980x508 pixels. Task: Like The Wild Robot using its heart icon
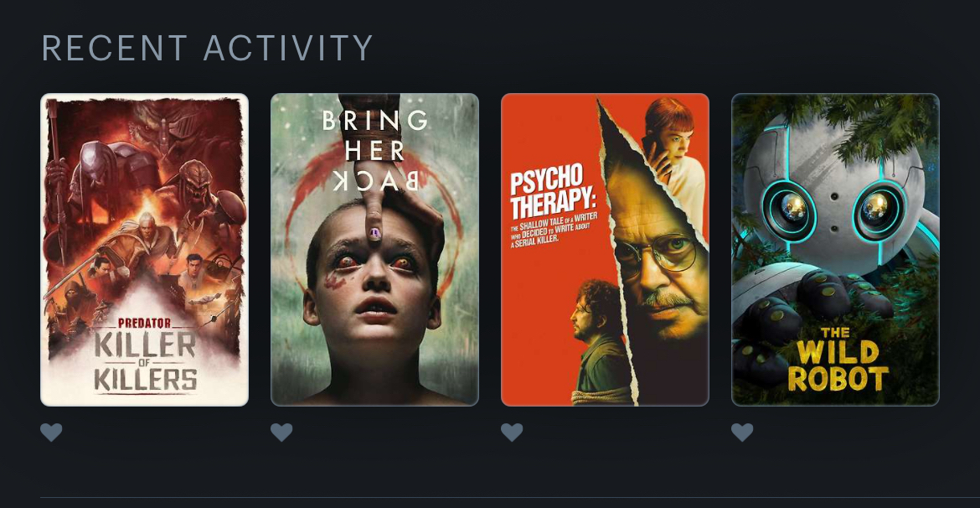pos(742,433)
